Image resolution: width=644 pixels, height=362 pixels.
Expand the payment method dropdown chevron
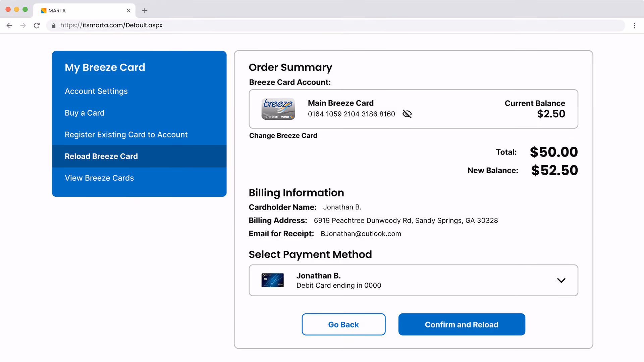pos(561,280)
